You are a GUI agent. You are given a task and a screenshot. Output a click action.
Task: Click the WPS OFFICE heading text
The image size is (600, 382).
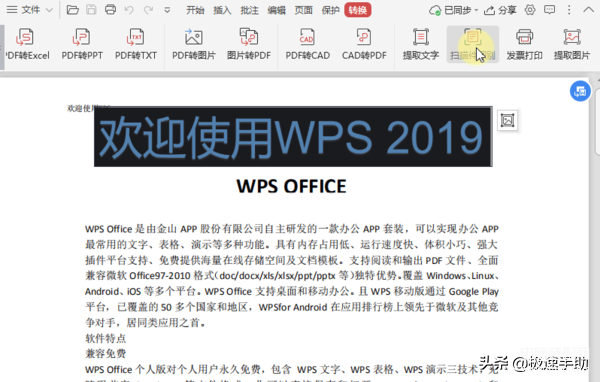291,186
